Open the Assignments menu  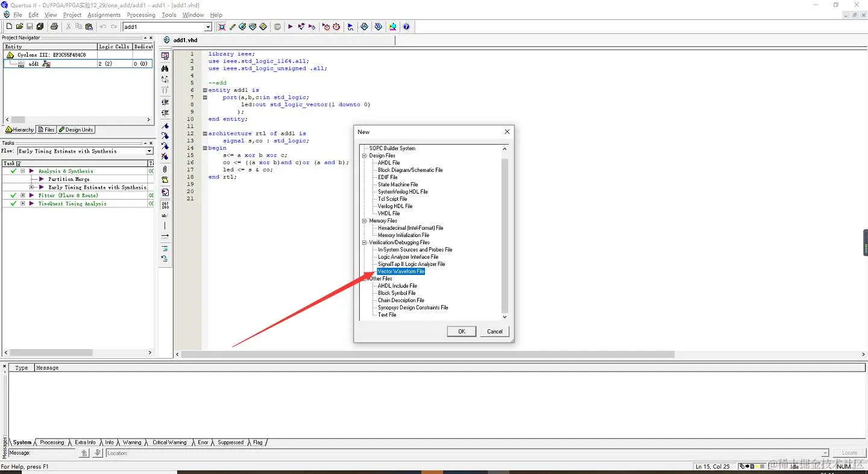pos(104,14)
